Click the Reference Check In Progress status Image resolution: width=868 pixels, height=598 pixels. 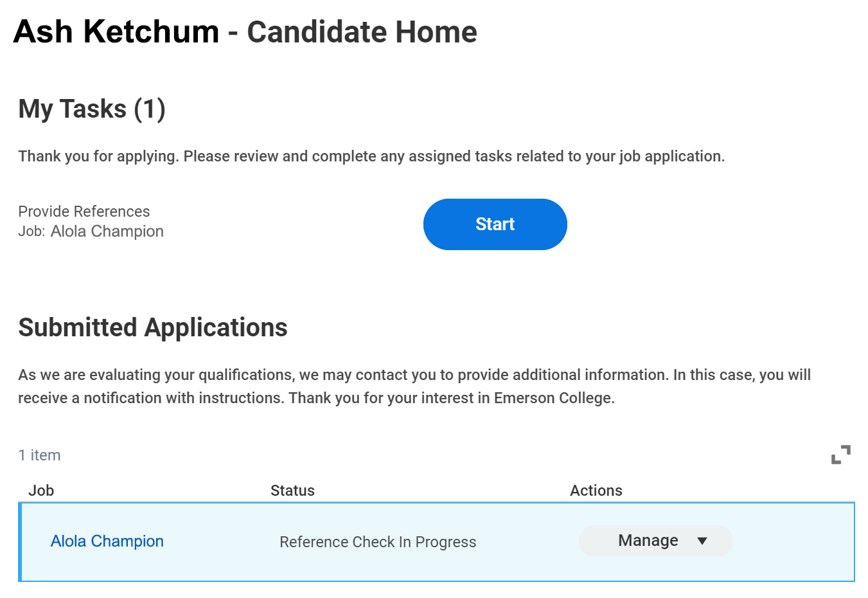[x=378, y=542]
